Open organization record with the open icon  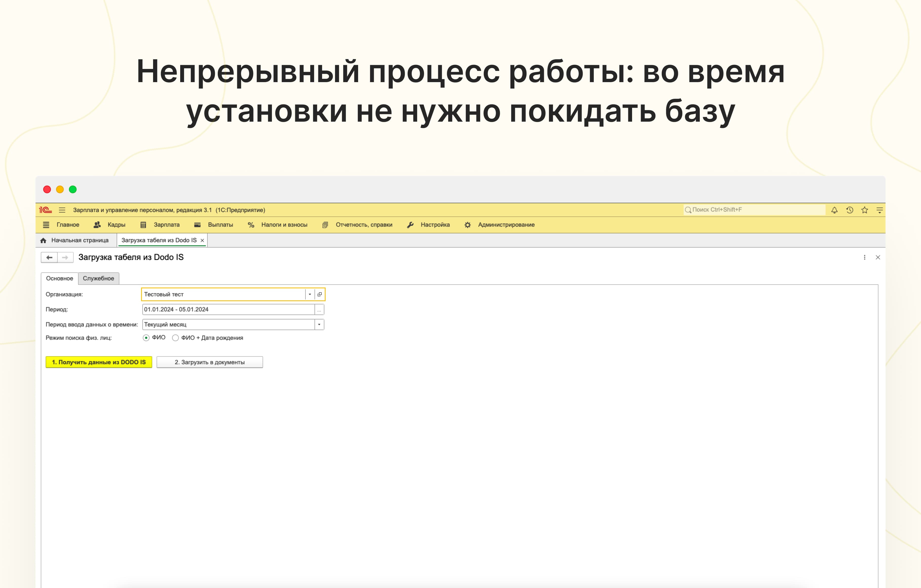tap(319, 294)
